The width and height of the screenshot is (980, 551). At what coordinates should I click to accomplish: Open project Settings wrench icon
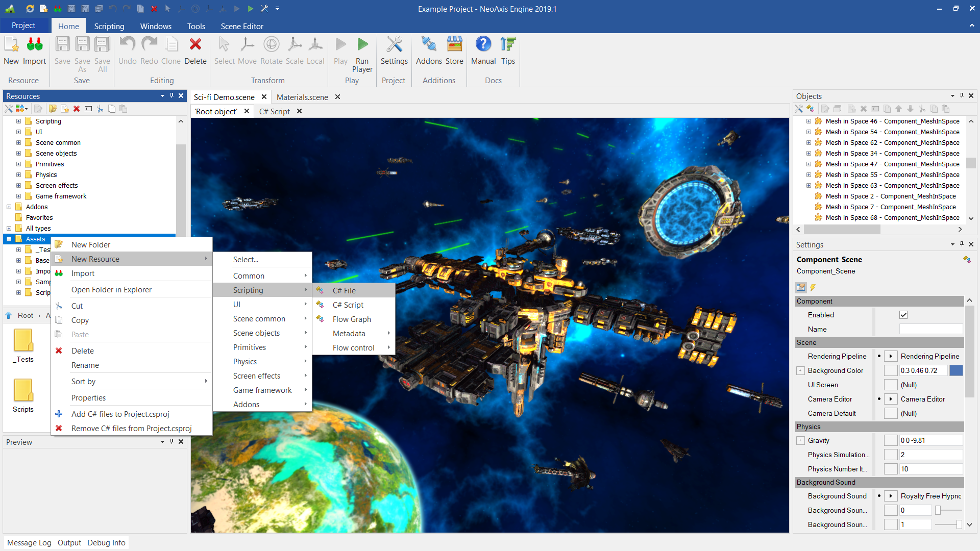point(394,45)
